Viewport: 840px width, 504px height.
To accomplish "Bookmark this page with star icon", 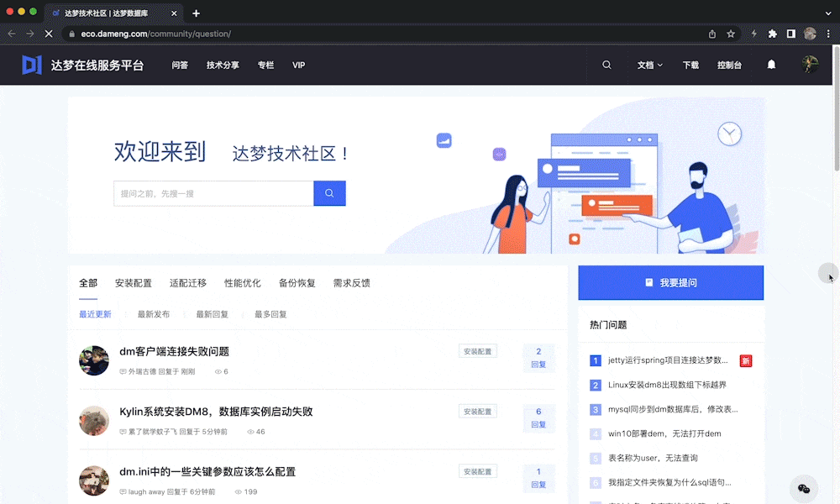I will tap(731, 34).
